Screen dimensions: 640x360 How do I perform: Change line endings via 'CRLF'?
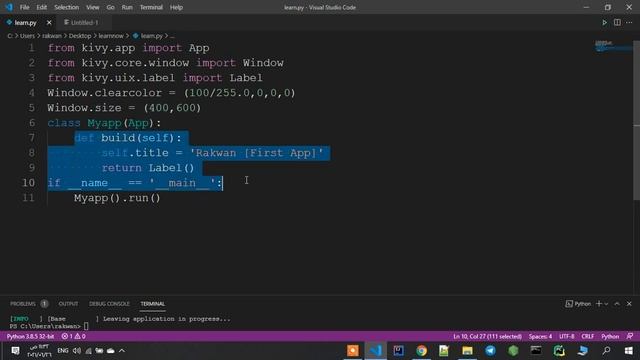588,336
